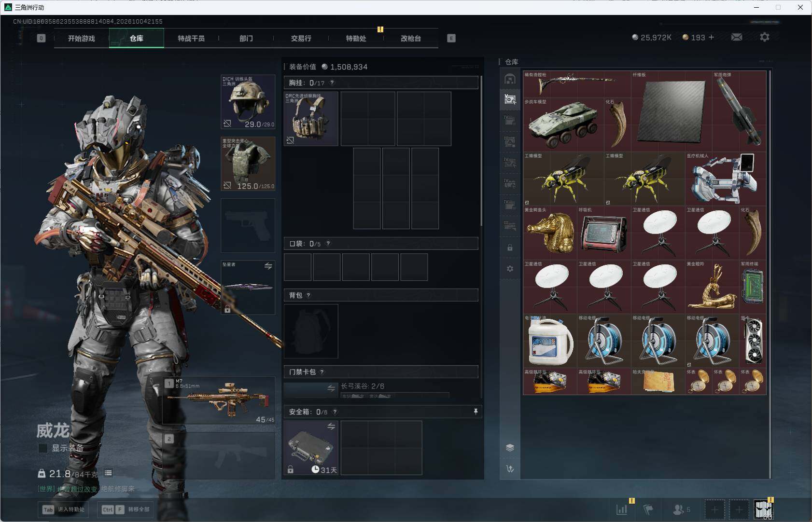Viewport: 812px width, 522px height.
Task: Click the Tab 进入特勤处 button
Action: pos(63,509)
